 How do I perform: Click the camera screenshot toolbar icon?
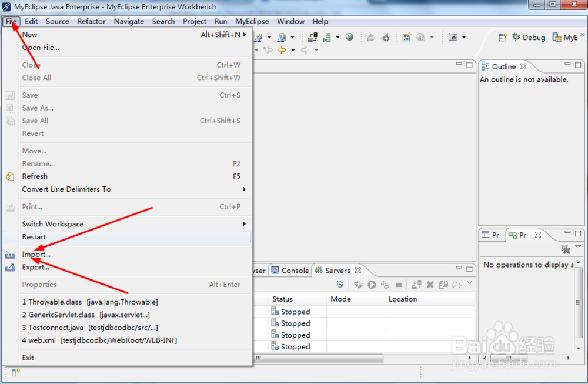click(x=453, y=37)
